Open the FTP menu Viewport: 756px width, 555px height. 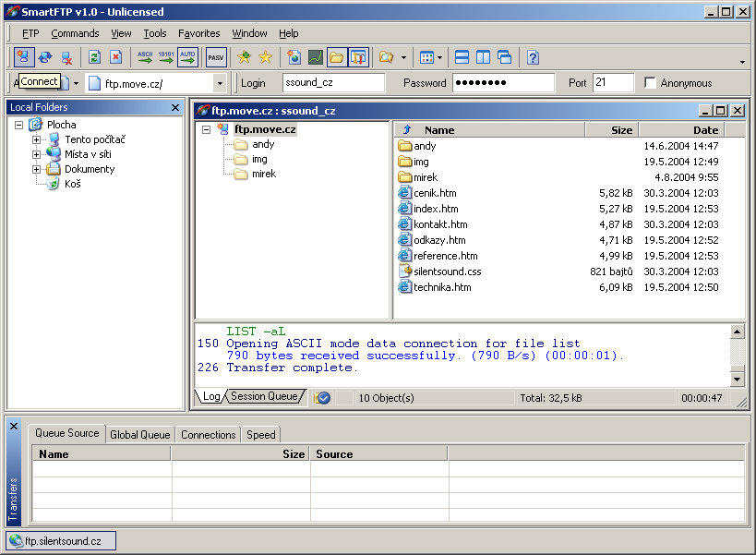[x=30, y=33]
